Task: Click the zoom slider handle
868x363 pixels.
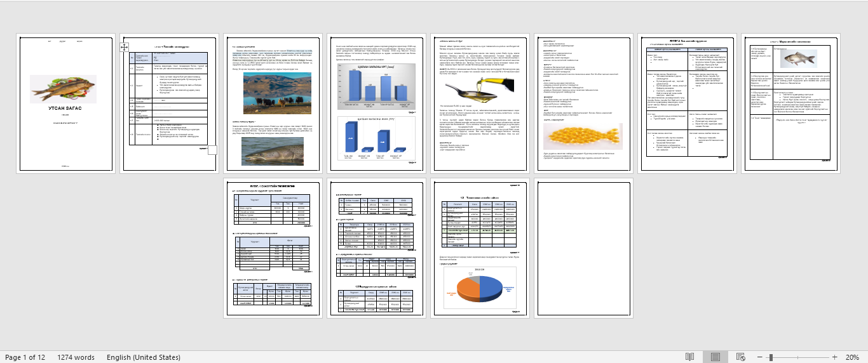Action: tap(770, 357)
